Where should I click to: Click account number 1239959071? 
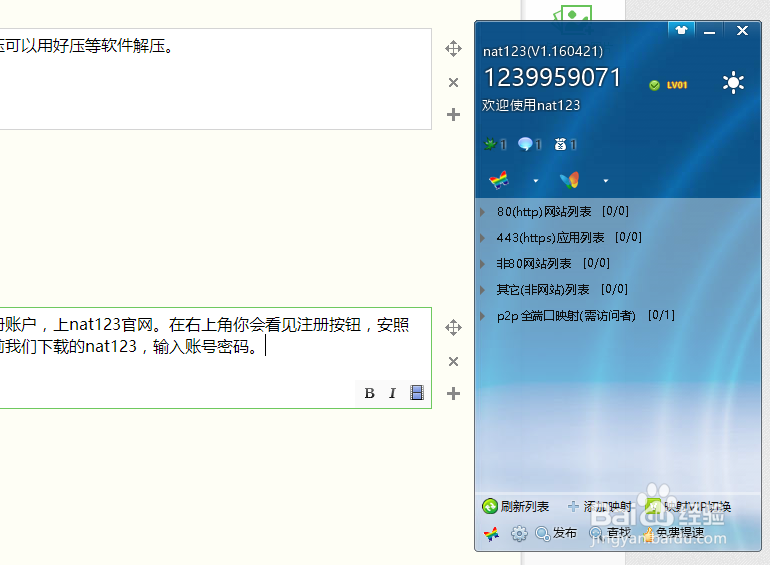click(x=552, y=78)
